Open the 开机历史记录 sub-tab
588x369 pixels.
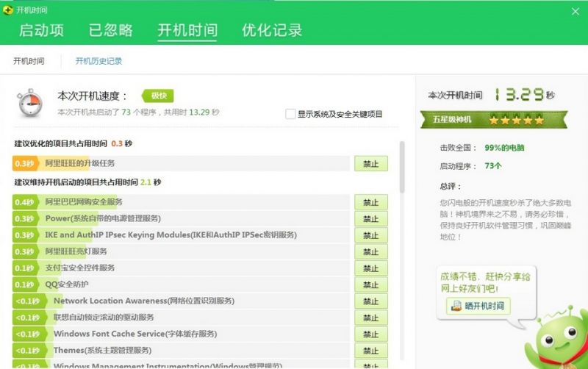(98, 61)
